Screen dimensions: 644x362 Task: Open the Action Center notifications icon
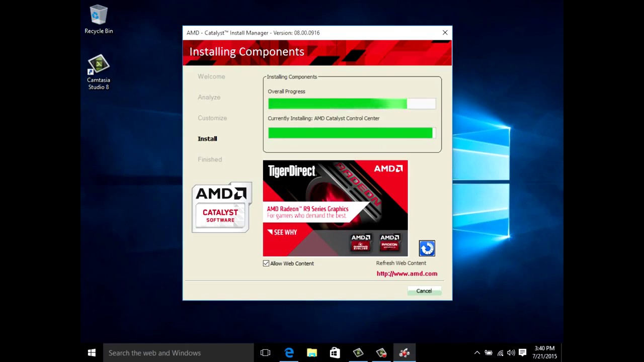pos(523,353)
